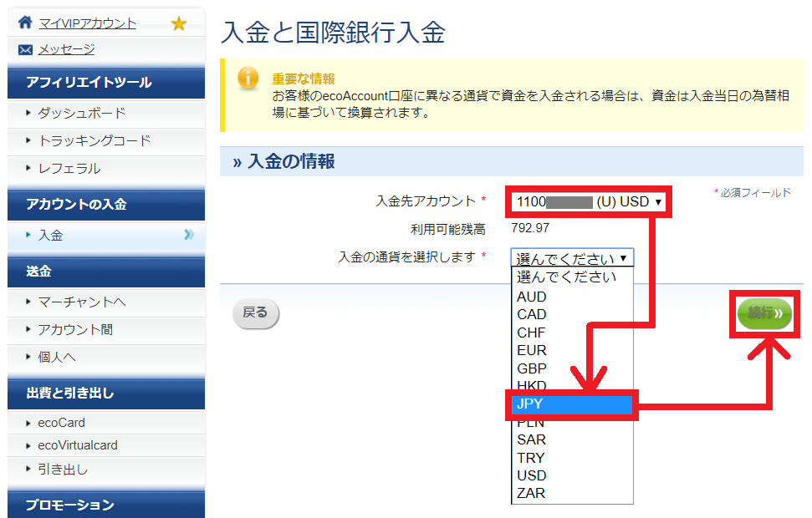Select マーチャントへ under 送金
Screen dimensions: 812x518
point(81,302)
